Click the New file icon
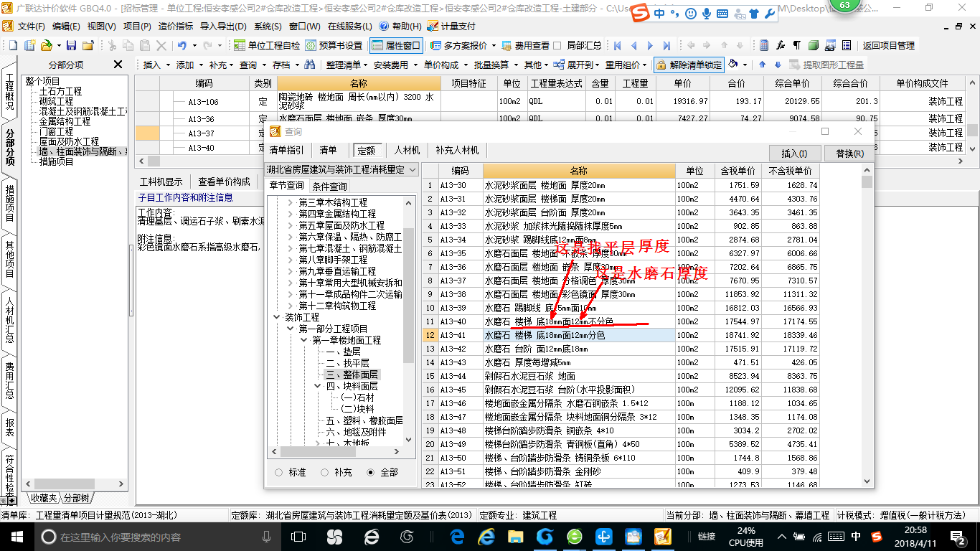The width and height of the screenshot is (980, 551). (13, 45)
